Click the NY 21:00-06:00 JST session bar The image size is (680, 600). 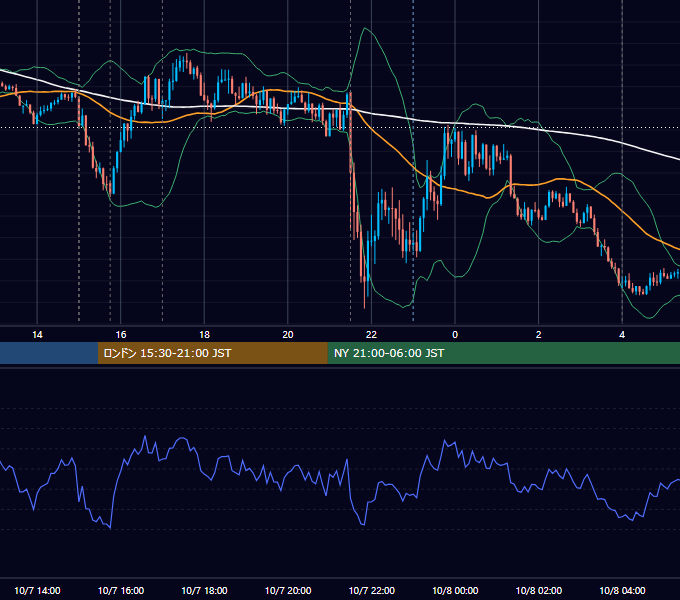point(503,353)
